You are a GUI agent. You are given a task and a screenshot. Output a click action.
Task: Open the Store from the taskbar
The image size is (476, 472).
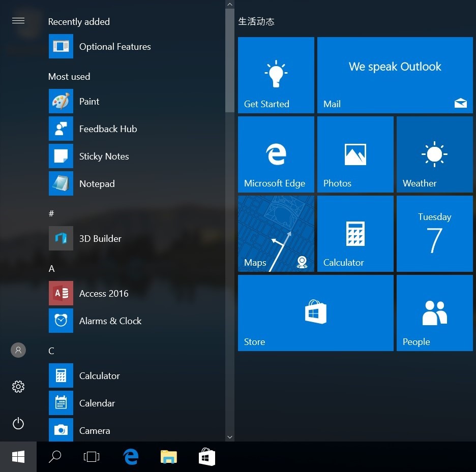[x=207, y=457]
